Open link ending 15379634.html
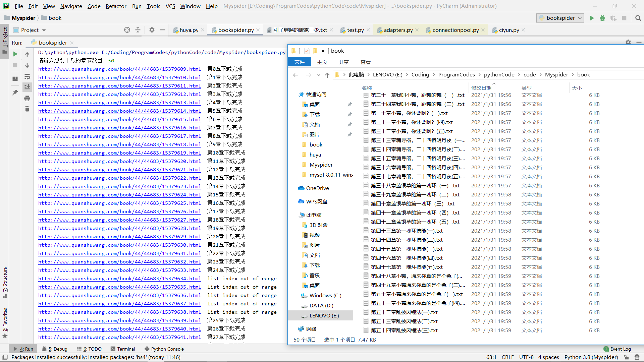Screen dimensions: 644x362 (119, 279)
